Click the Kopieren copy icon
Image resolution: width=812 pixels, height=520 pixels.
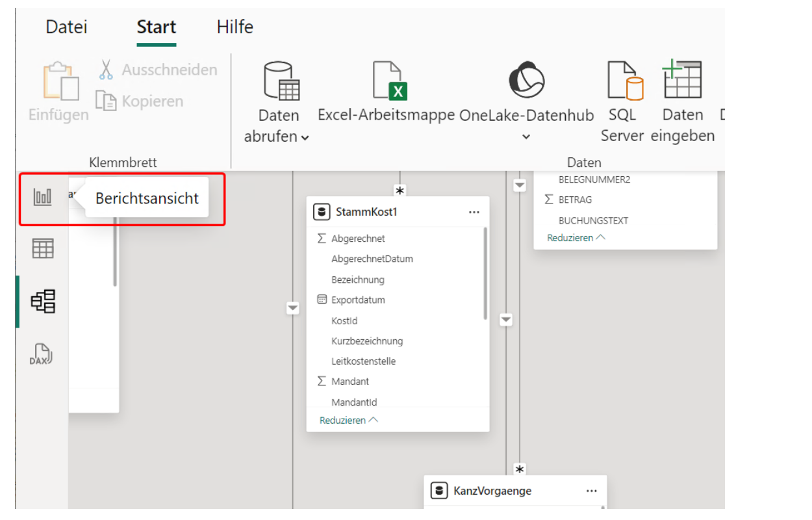point(106,101)
